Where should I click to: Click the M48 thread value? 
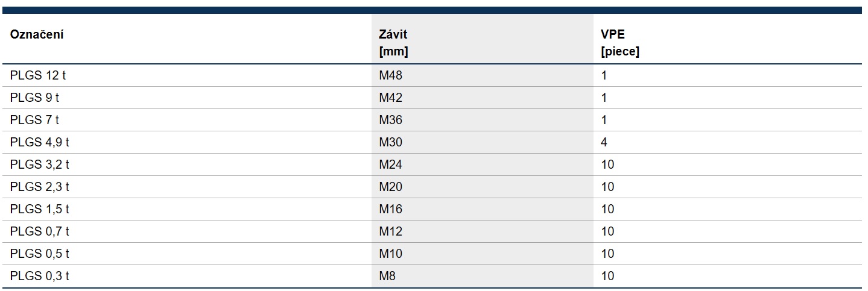point(390,75)
